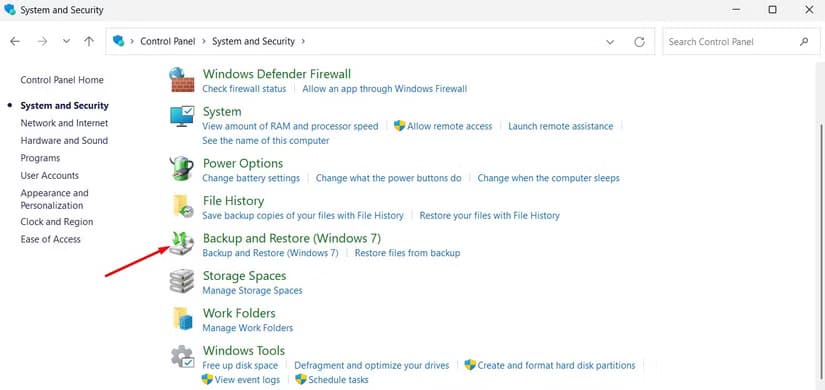
Task: Select System and Security breadcrumb
Action: (253, 41)
